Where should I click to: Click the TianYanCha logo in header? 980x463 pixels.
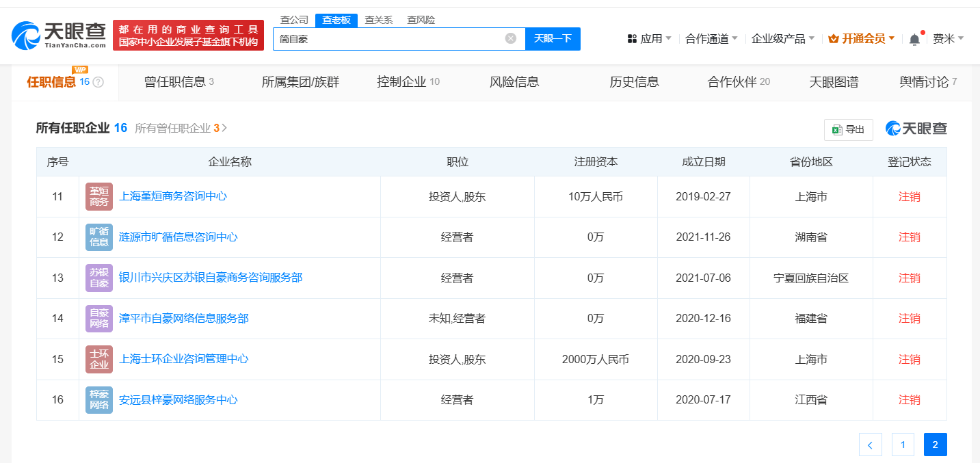click(x=59, y=35)
